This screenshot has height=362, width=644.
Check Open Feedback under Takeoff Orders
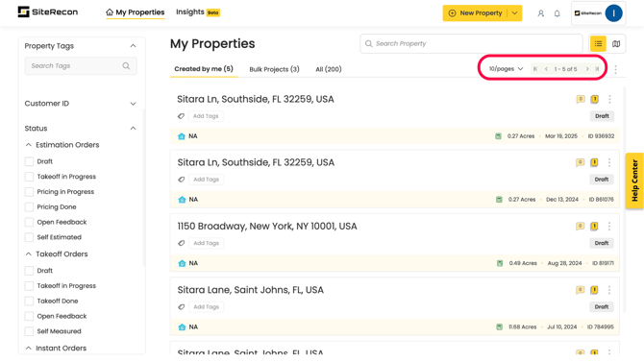click(x=29, y=316)
